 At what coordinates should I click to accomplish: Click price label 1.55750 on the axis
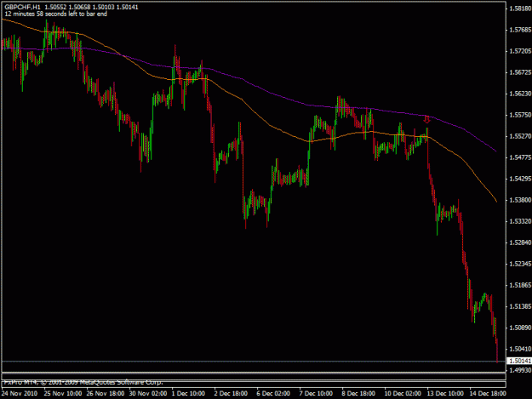click(x=520, y=115)
